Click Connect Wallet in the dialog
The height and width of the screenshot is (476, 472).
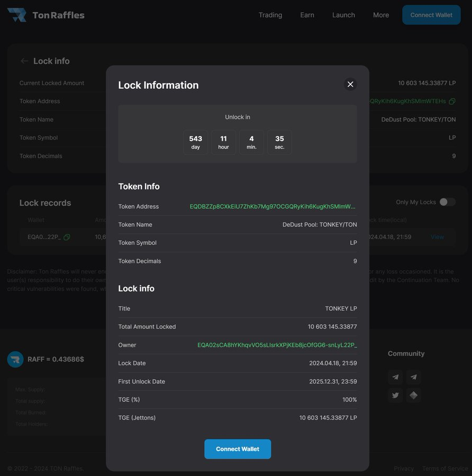238,448
